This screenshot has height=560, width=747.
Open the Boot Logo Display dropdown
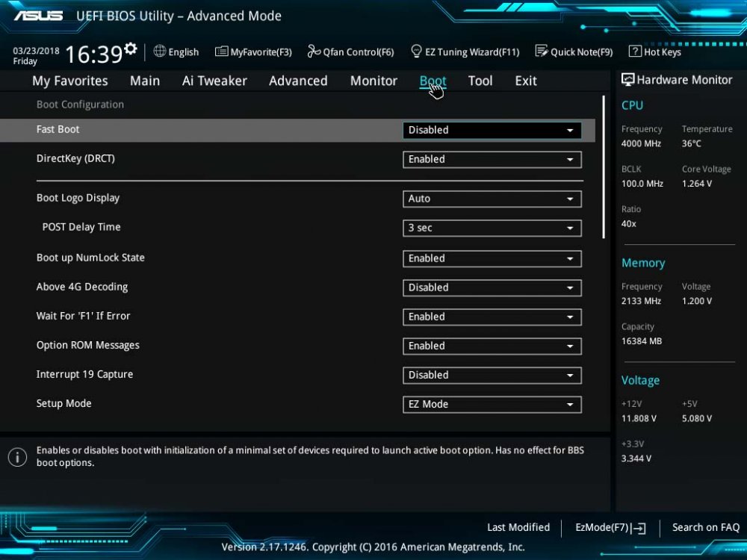tap(492, 199)
